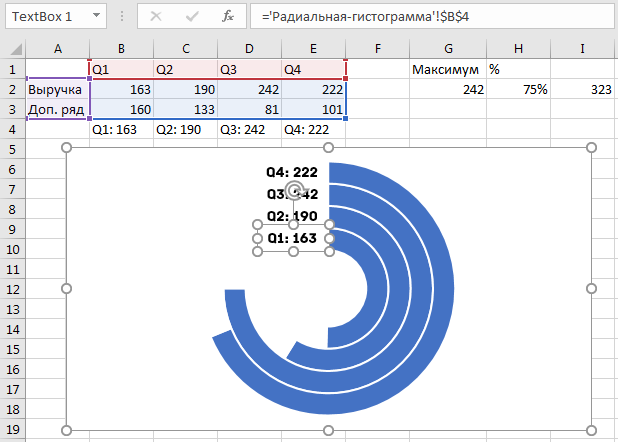Click the 75% cell
This screenshot has height=442, width=618.
pos(519,90)
